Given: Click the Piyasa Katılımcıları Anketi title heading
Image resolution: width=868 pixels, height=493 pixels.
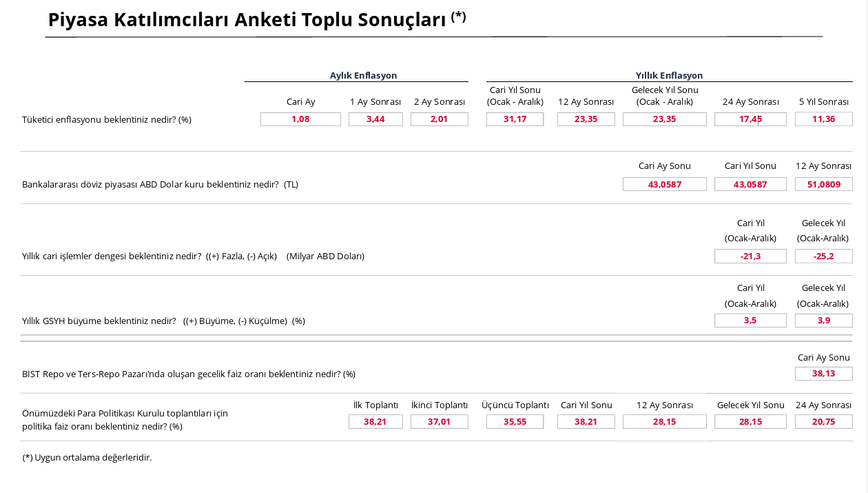Looking at the screenshot, I should tap(256, 20).
